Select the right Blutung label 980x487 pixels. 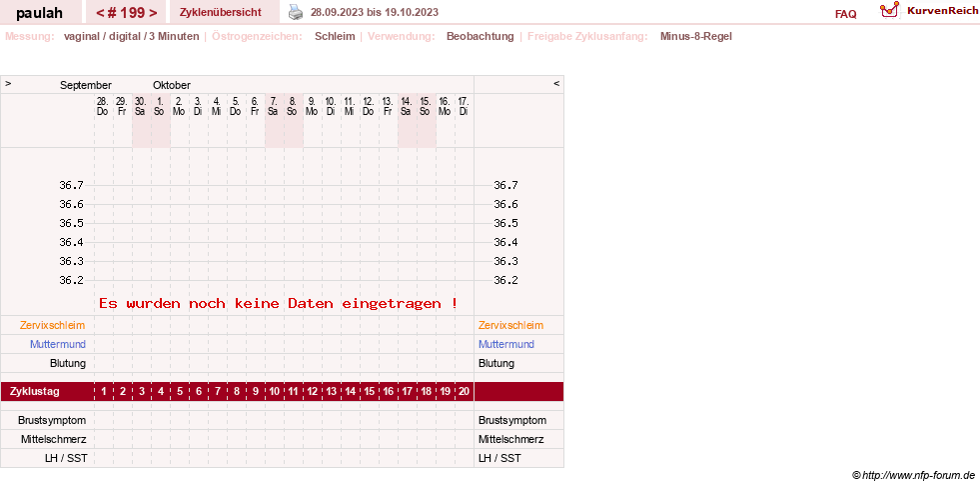pos(496,363)
